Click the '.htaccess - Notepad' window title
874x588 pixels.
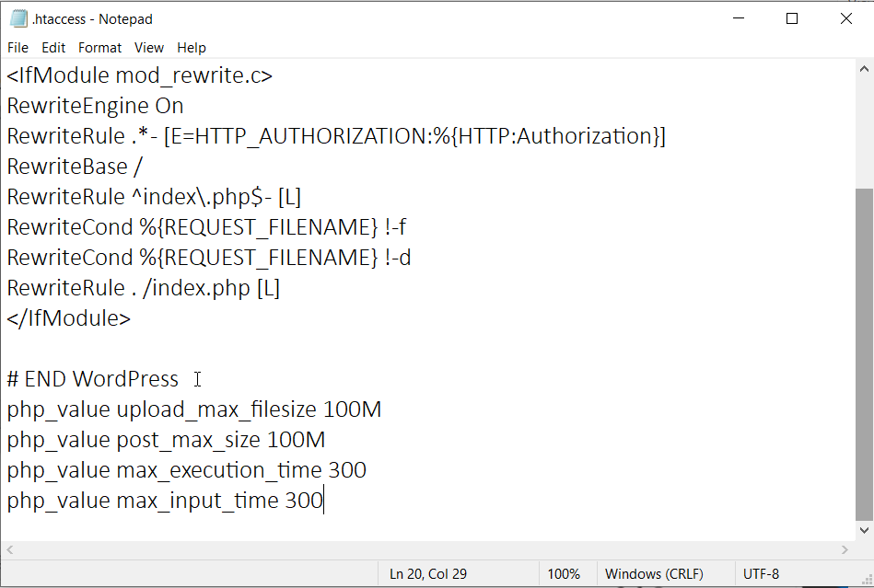[92, 19]
